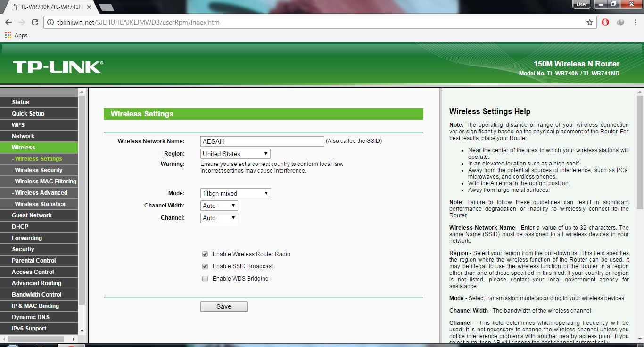Click sidebar scroll up arrow

coord(82,91)
